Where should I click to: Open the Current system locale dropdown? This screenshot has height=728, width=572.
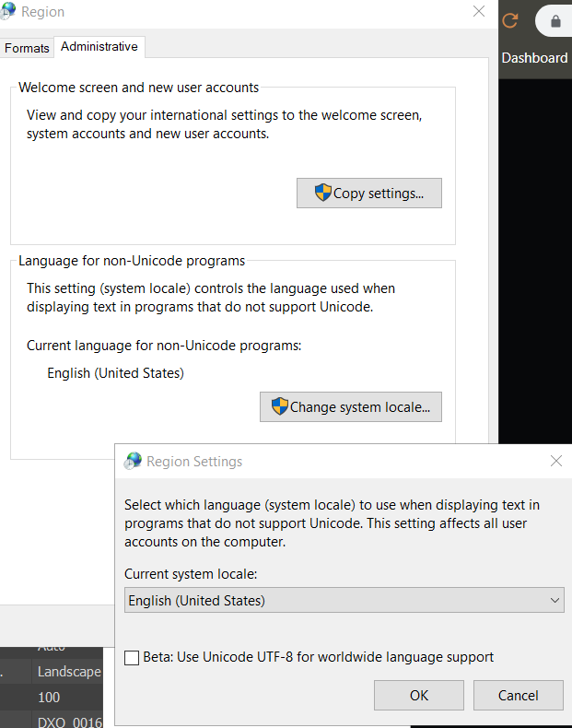point(344,601)
